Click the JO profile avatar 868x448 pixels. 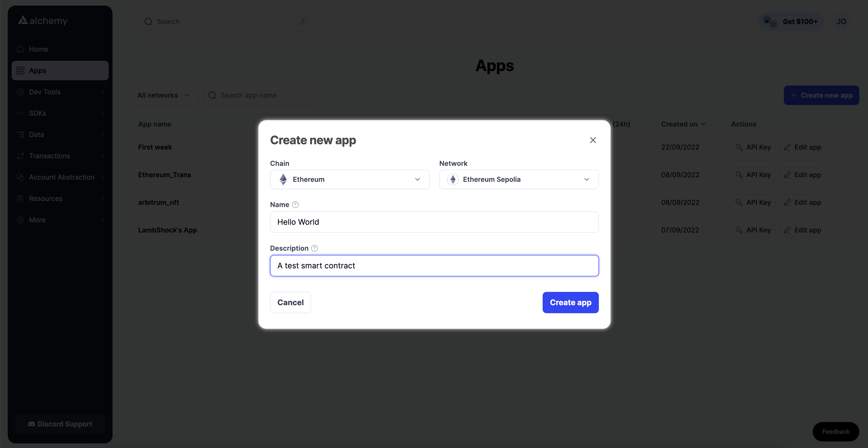point(841,22)
